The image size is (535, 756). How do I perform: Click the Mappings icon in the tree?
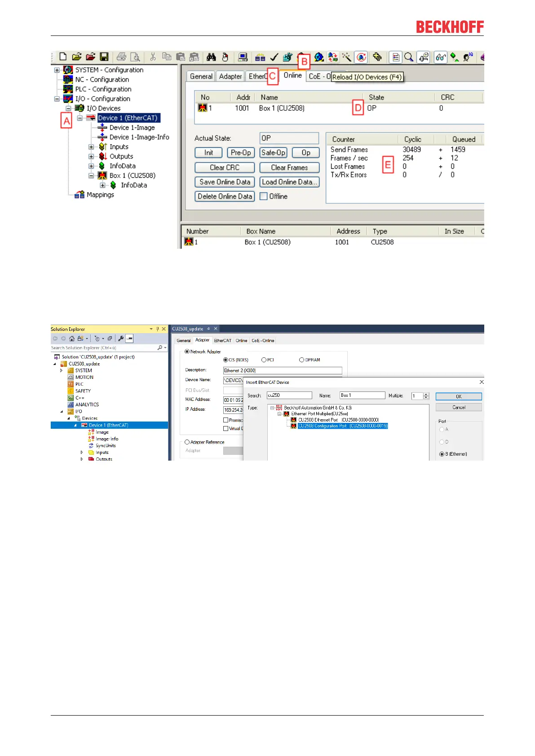80,195
